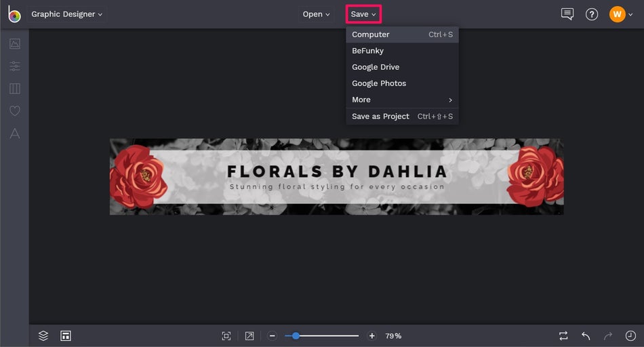Open the help question mark icon

click(592, 15)
